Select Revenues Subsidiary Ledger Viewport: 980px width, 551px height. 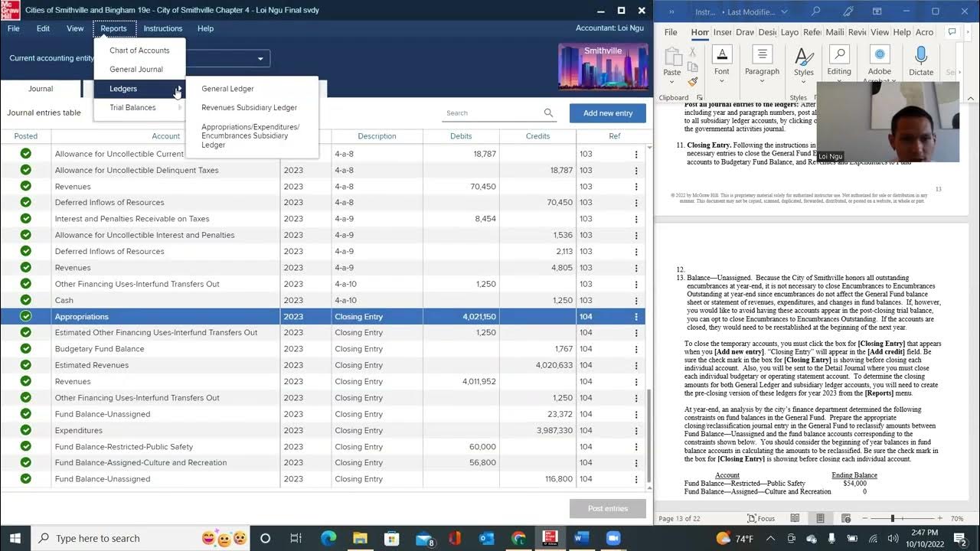[x=249, y=108]
